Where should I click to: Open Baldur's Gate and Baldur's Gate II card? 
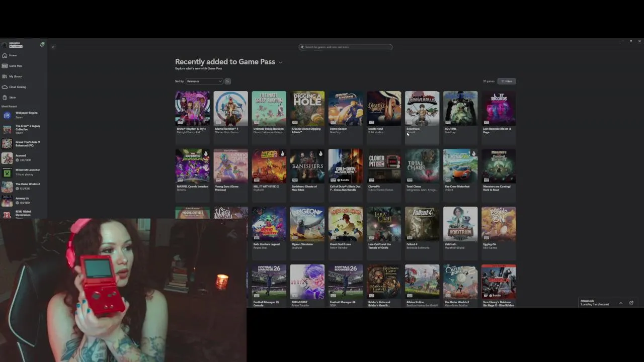(383, 286)
